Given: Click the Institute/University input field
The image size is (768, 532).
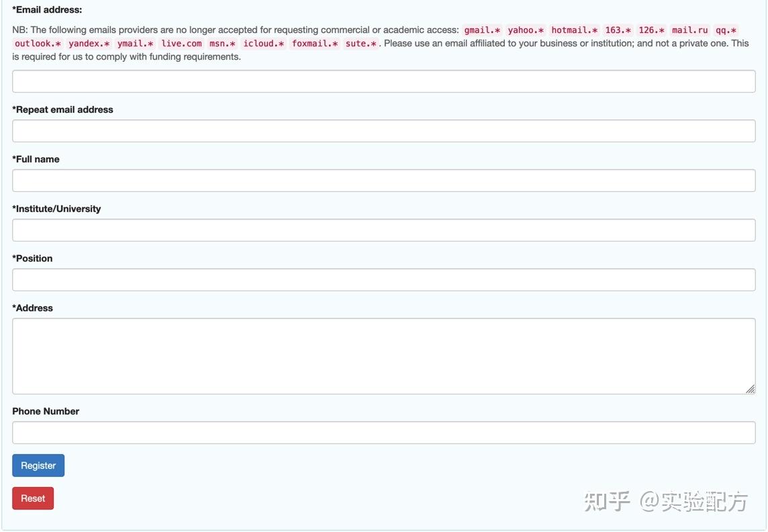Looking at the screenshot, I should [383, 229].
